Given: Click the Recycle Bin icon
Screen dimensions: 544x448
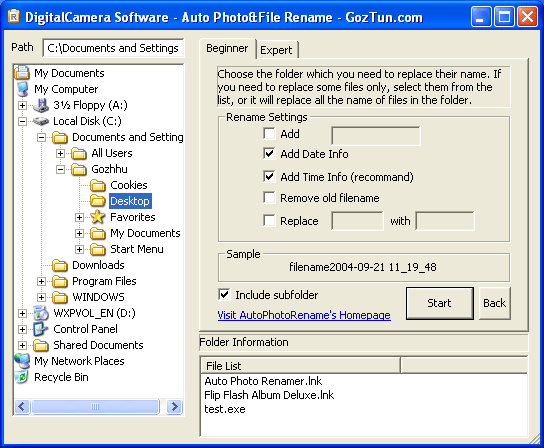Looking at the screenshot, I should (x=22, y=377).
